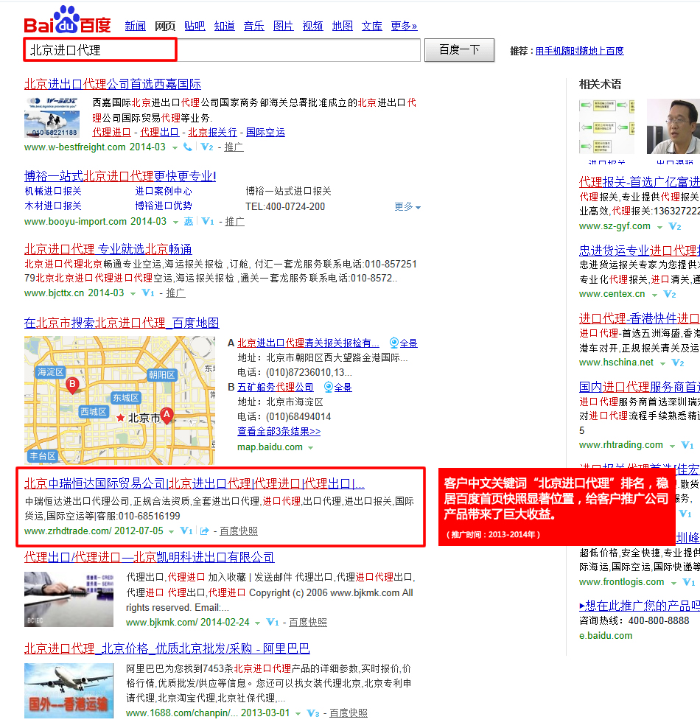Expand the arrow after www.bjkmk.com
The width and height of the screenshot is (700, 728).
[258, 623]
